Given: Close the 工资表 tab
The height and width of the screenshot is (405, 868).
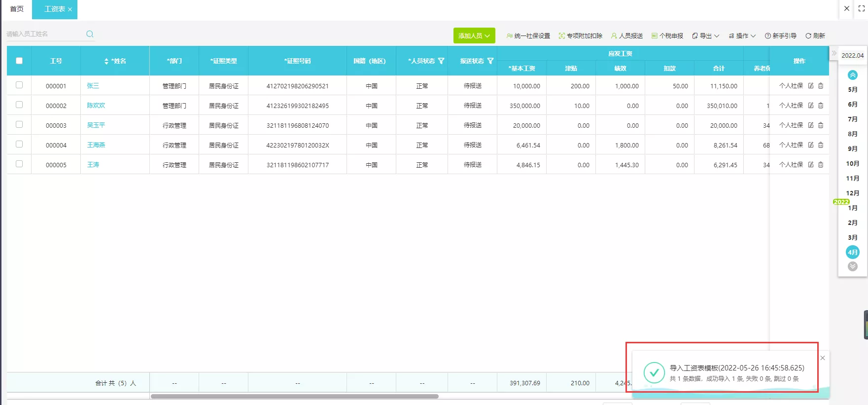Looking at the screenshot, I should click(x=70, y=9).
